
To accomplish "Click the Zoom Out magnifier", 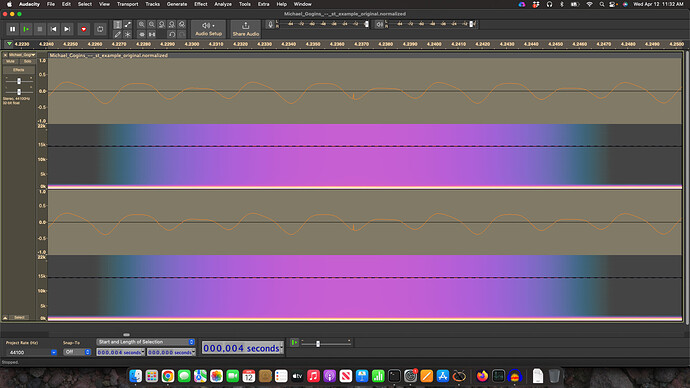I will (x=151, y=24).
